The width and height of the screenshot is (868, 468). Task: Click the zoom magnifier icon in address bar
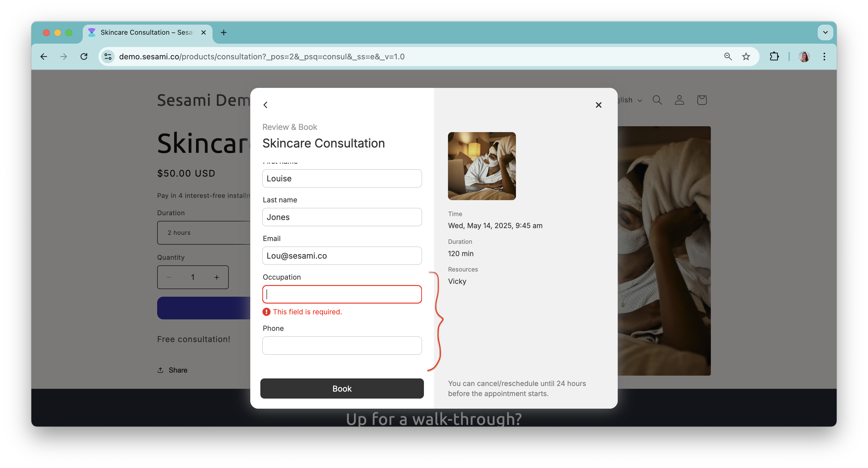click(x=728, y=57)
